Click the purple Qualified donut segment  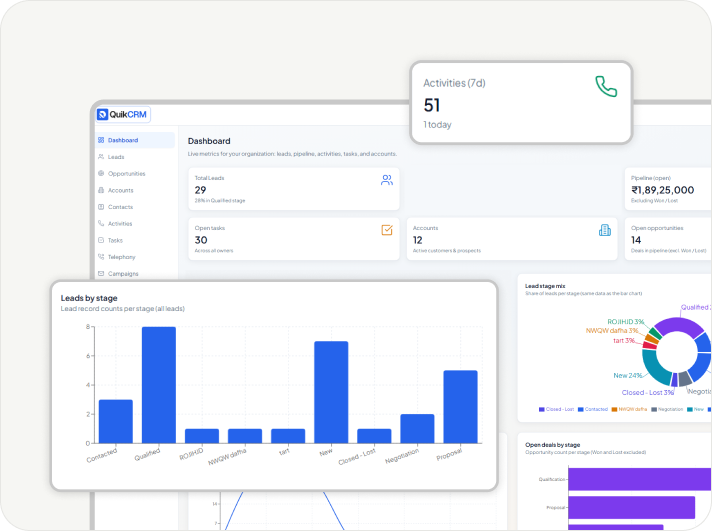point(680,325)
